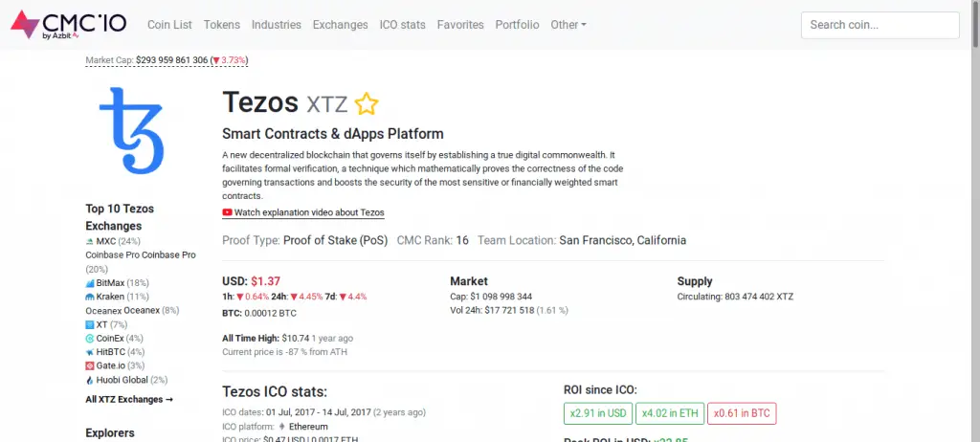Screen dimensions: 980x442
Task: Open the CoinEx exchange icon link
Action: 89,338
